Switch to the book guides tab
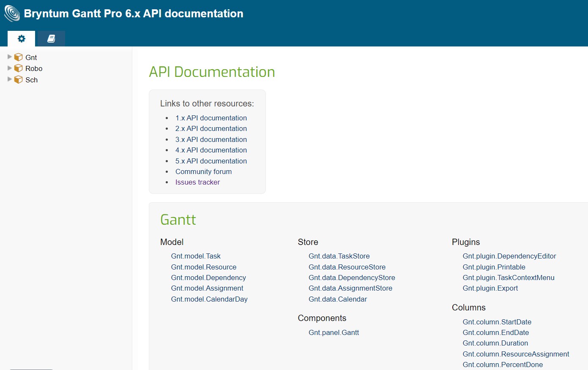 point(51,39)
